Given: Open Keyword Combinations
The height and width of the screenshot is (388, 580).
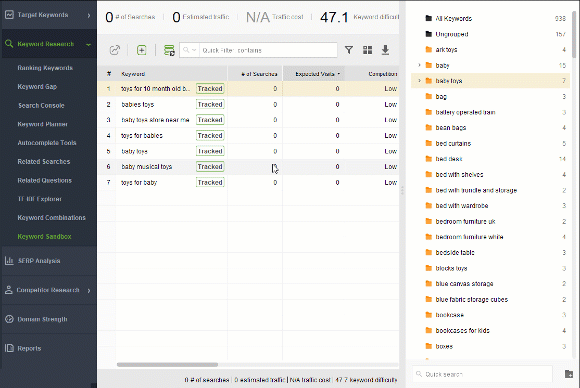Looking at the screenshot, I should 51,218.
